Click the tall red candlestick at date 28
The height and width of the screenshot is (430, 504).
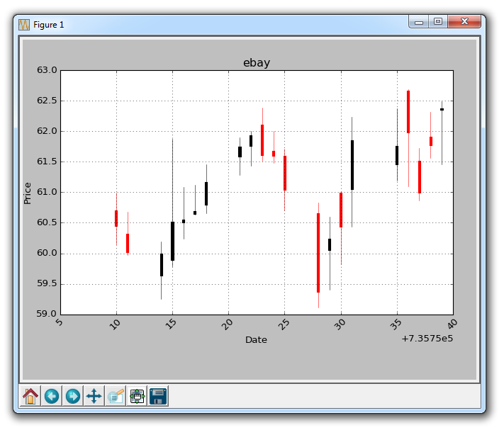click(x=318, y=253)
